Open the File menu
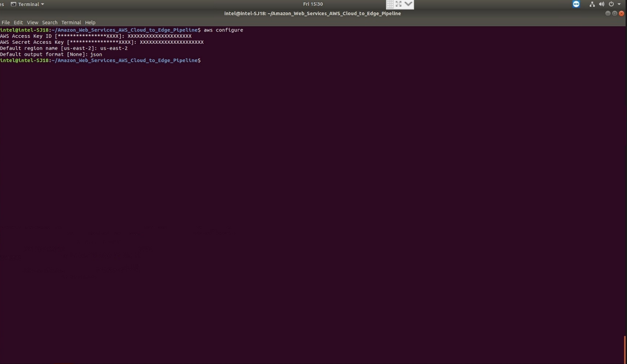 click(5, 22)
